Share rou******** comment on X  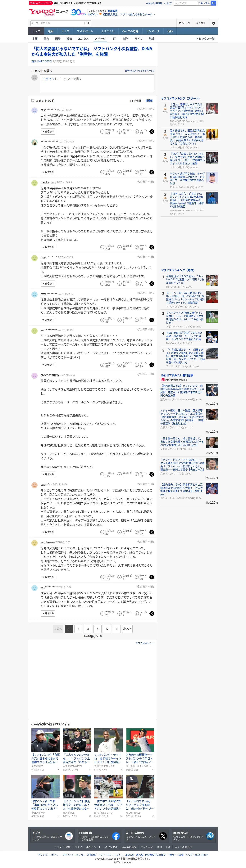tap(152, 132)
